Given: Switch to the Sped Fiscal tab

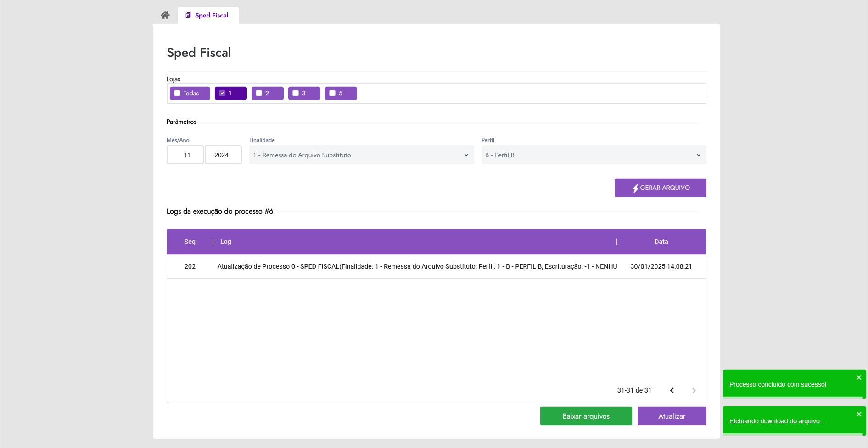Looking at the screenshot, I should 211,15.
